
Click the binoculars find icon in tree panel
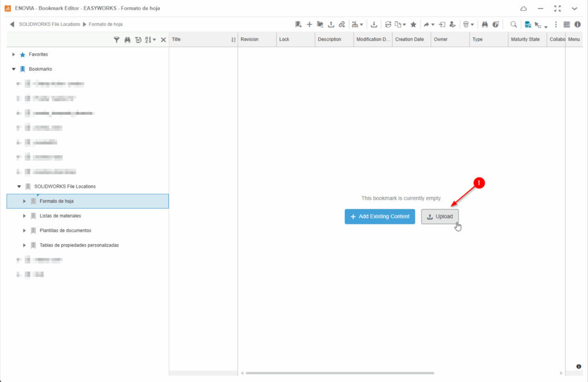pos(127,40)
